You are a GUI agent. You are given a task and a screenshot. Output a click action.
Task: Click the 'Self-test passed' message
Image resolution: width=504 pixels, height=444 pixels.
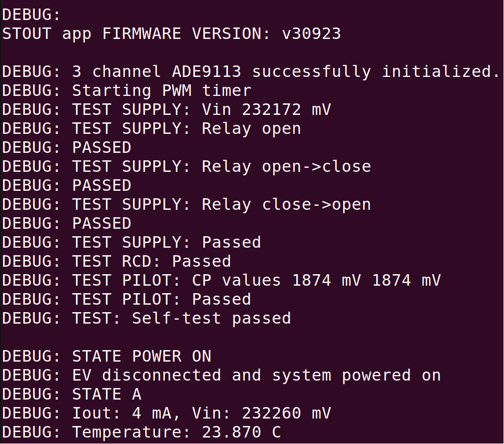[211, 318]
